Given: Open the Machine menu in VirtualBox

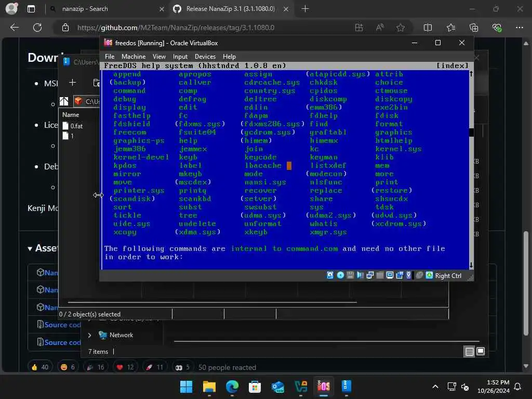Looking at the screenshot, I should [134, 56].
